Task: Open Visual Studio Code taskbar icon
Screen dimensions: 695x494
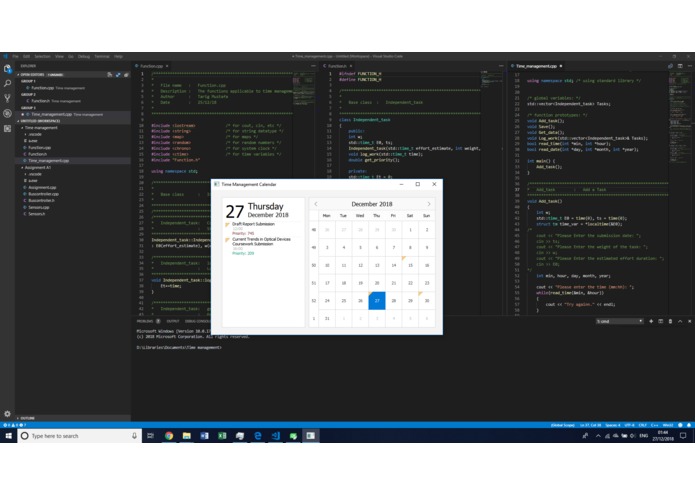Action: coord(275,436)
